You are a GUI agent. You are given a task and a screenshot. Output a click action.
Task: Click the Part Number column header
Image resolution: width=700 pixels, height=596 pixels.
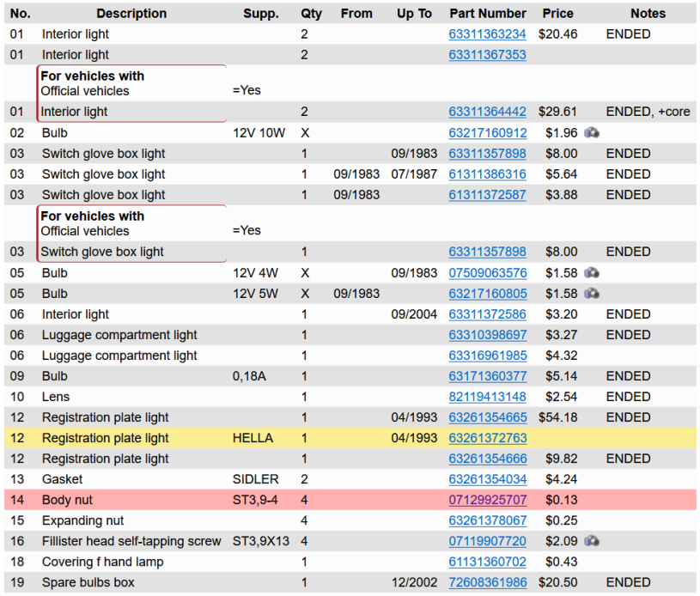point(487,14)
